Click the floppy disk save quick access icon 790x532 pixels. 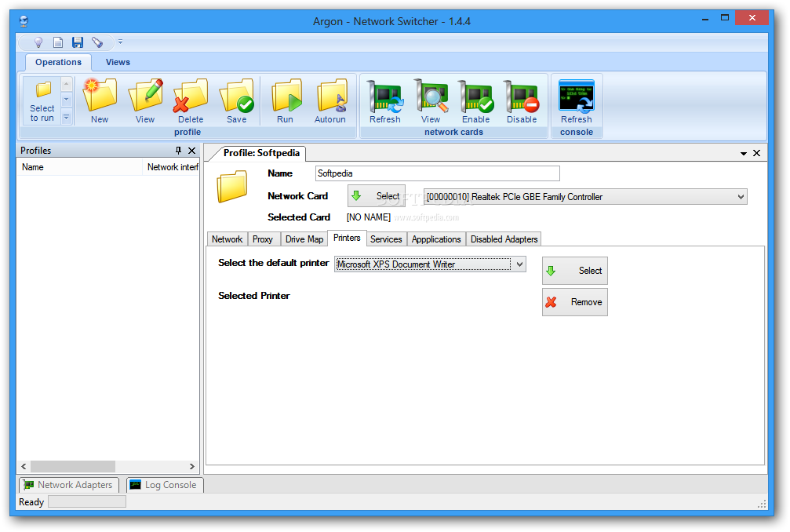(x=78, y=42)
